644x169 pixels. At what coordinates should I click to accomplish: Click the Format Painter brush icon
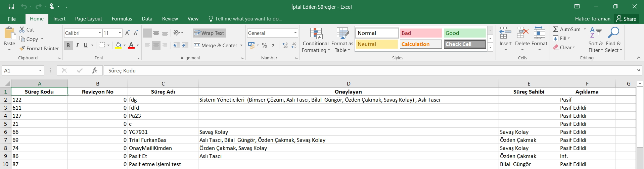pos(22,49)
